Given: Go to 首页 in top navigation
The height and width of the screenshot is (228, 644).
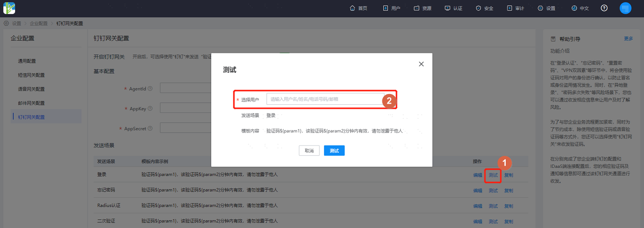Looking at the screenshot, I should pos(359,8).
